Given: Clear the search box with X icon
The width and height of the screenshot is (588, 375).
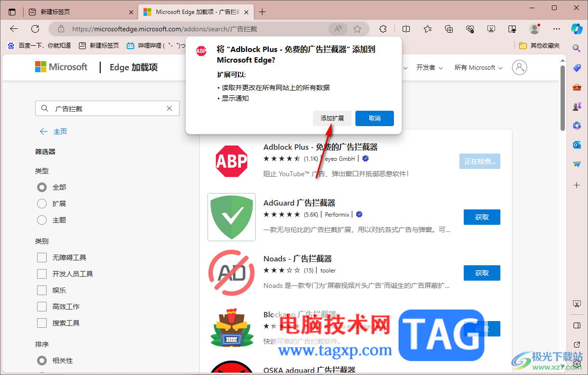Looking at the screenshot, I should pos(170,108).
